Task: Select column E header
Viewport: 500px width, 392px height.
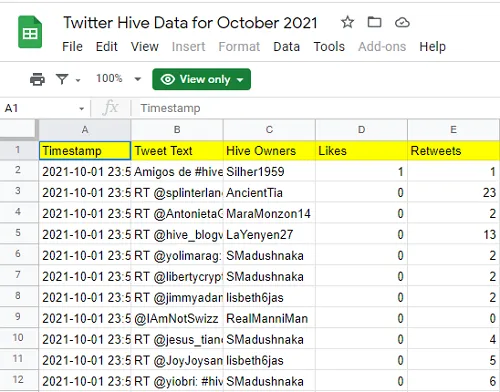Action: pos(454,130)
